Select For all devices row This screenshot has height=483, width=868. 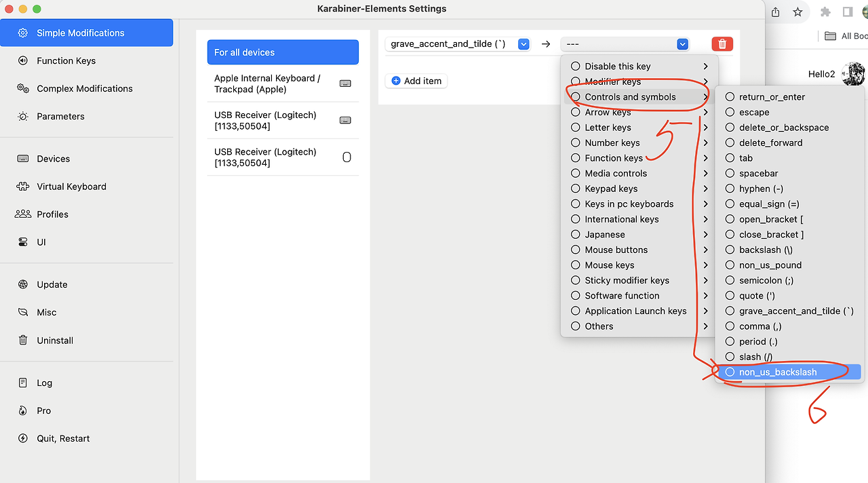pyautogui.click(x=283, y=52)
